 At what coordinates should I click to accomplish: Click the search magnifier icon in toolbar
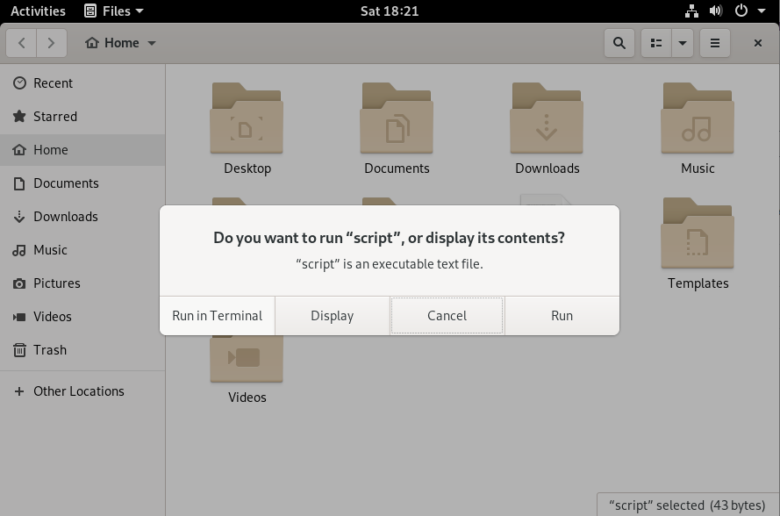[619, 43]
